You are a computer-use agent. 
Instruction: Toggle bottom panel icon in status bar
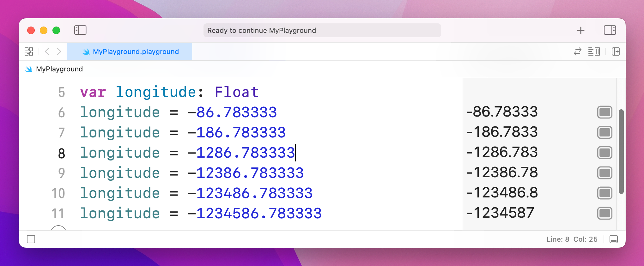pos(614,239)
